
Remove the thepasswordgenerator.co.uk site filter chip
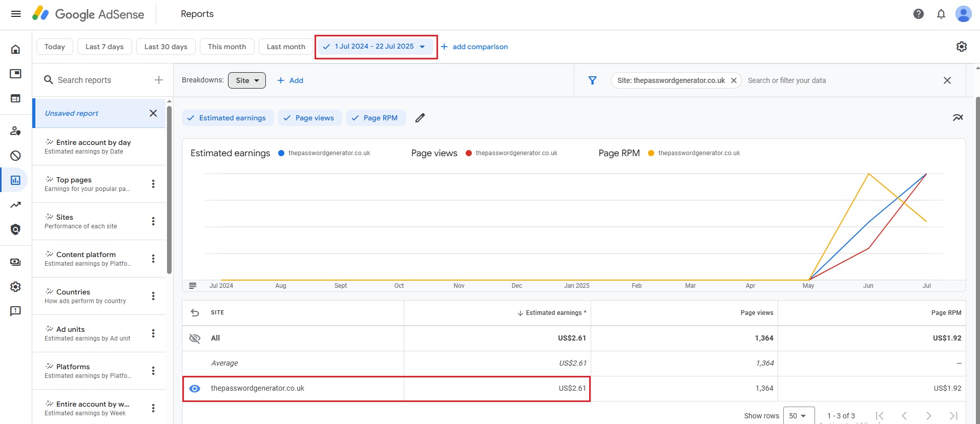(734, 80)
